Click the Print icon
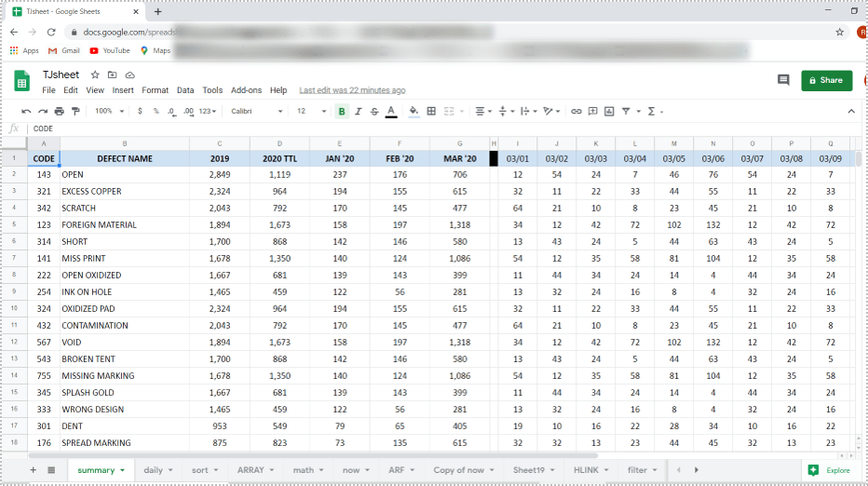Screen dimensions: 868x486 coord(59,111)
